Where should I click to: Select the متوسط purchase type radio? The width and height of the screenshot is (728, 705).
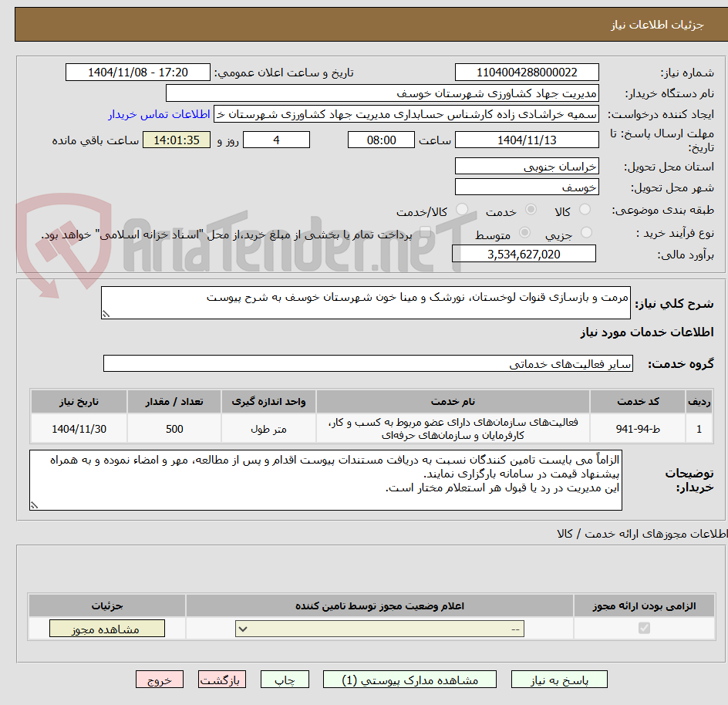524,233
